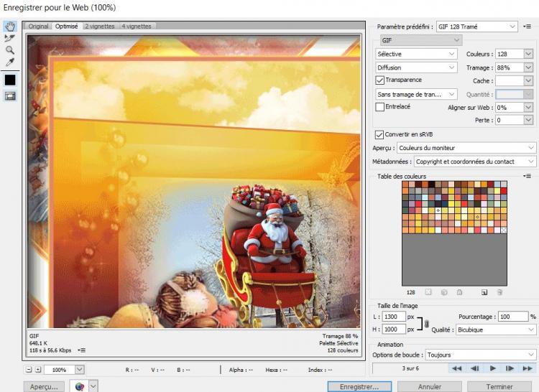Click the new color icon under color table
This screenshot has height=392, width=539.
click(x=484, y=292)
